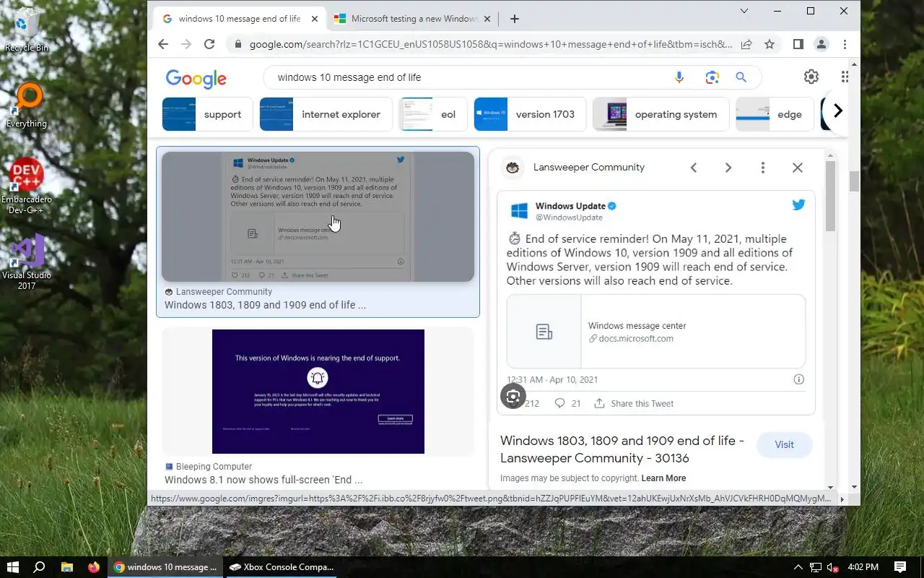Viewport: 924px width, 578px height.
Task: Click the Windows Update tweet thumbnail result
Action: [x=318, y=217]
